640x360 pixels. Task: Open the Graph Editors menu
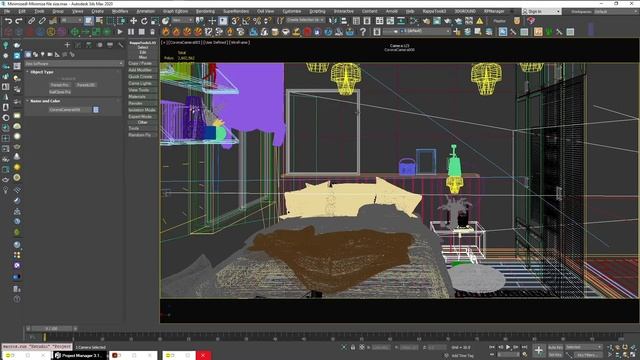(x=176, y=11)
